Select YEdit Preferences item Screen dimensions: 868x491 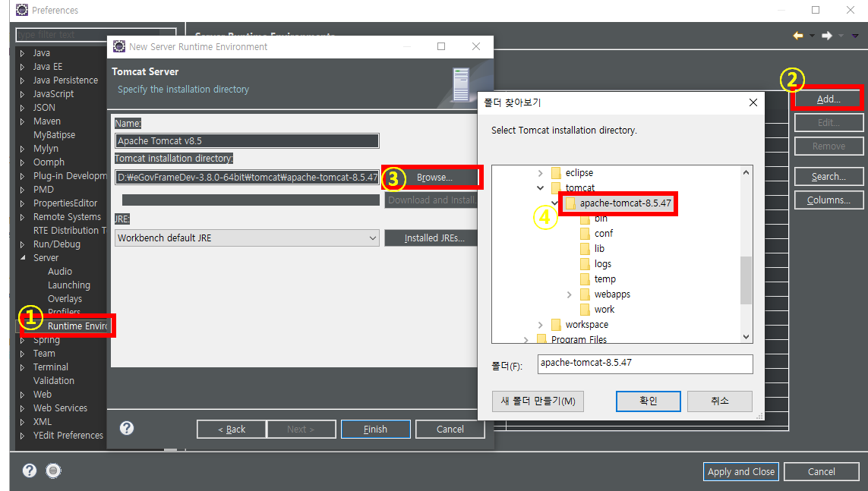pos(68,435)
